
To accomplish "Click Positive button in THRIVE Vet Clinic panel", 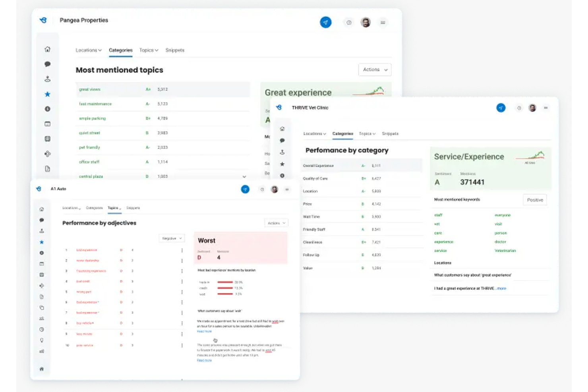I will (x=535, y=200).
